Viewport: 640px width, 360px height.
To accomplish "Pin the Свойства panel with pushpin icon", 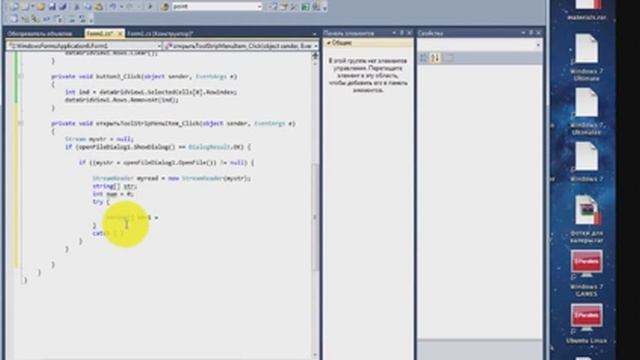I will pos(531,33).
